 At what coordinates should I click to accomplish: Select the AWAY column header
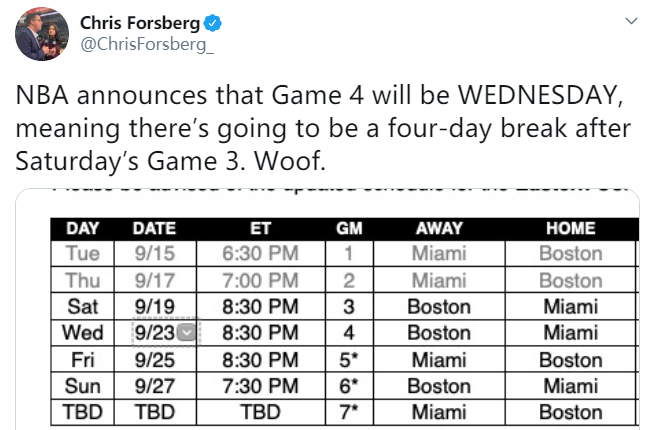(438, 228)
